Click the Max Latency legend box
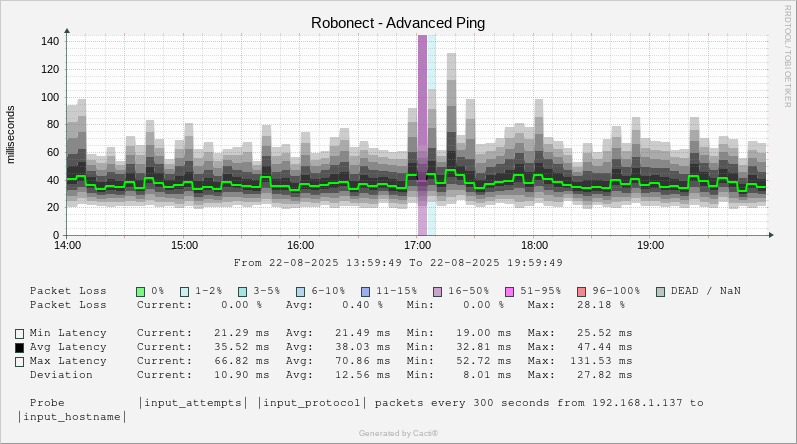Screen dimensions: 797x444 (19, 362)
